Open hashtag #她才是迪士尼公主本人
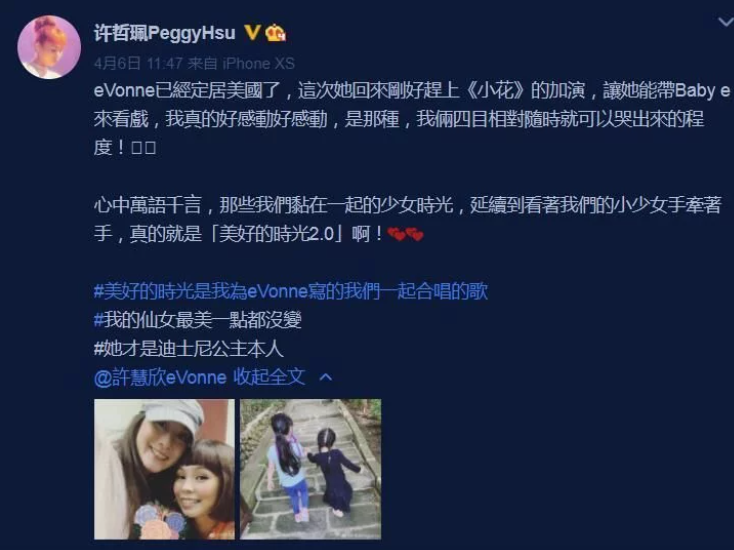734x550 pixels. click(x=189, y=349)
